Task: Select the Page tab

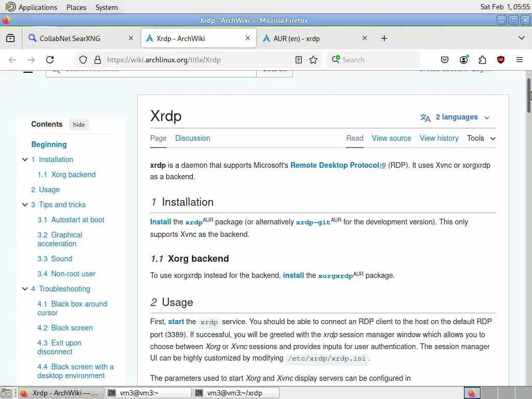Action: tap(158, 138)
